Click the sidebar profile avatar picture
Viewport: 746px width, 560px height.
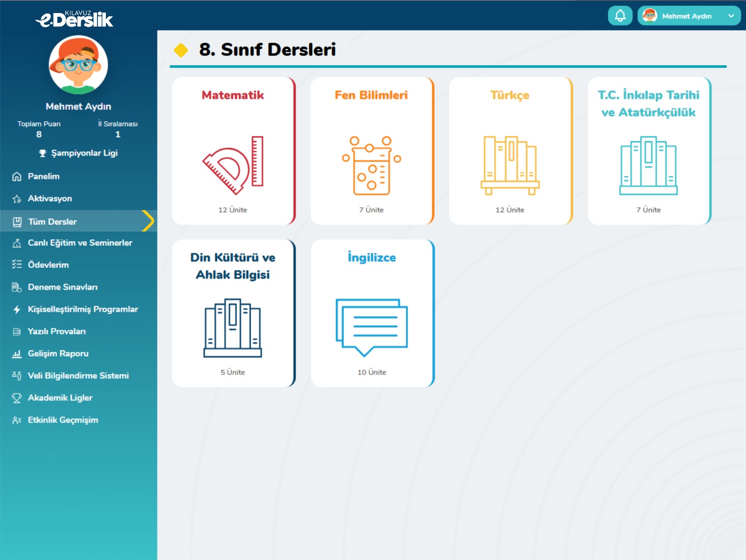click(78, 65)
